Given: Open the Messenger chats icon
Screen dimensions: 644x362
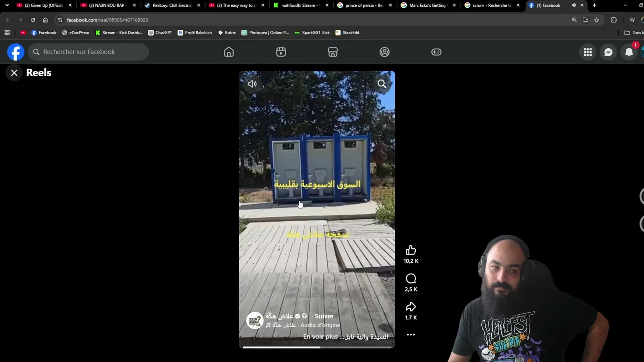Looking at the screenshot, I should tap(608, 52).
